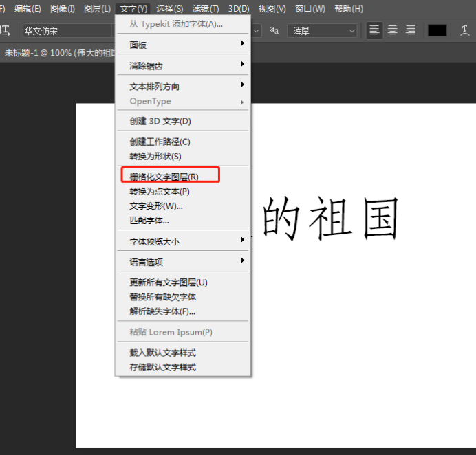
Task: Click center align text icon
Action: 393,30
